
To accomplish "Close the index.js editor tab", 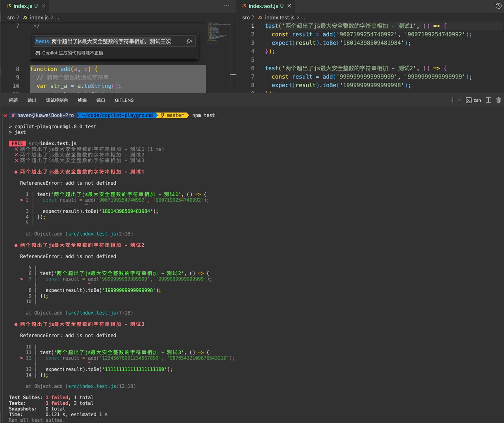I will coord(44,6).
